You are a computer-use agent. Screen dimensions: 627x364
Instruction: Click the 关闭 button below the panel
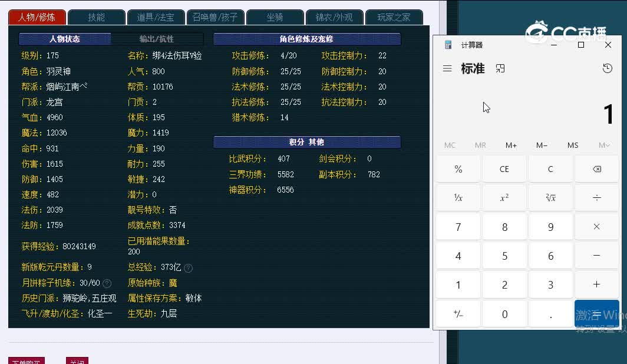(77, 360)
